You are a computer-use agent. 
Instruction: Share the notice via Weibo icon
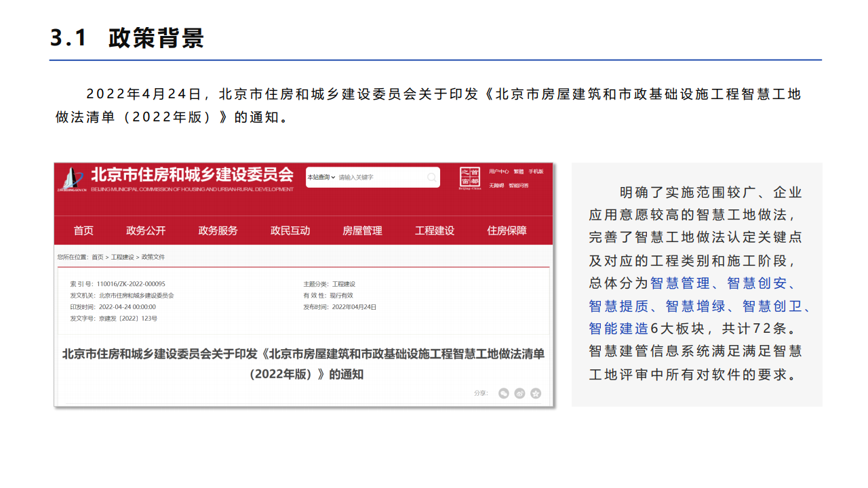tap(519, 393)
